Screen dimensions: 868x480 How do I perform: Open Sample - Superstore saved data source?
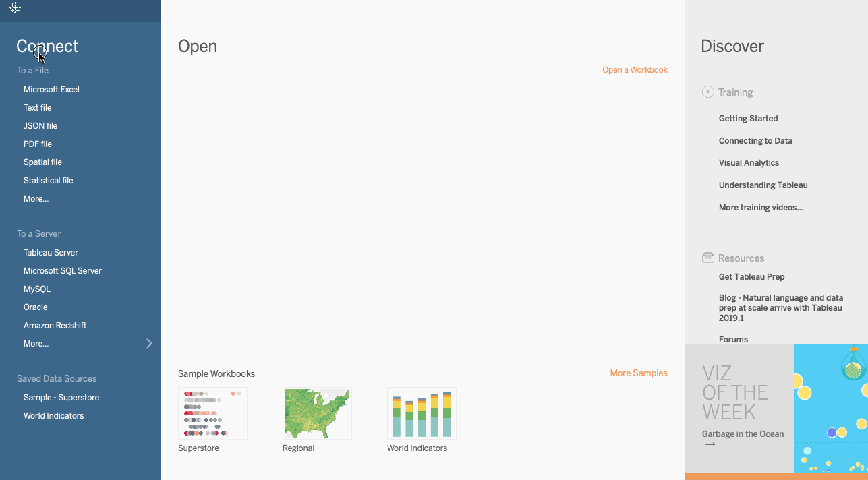(61, 397)
